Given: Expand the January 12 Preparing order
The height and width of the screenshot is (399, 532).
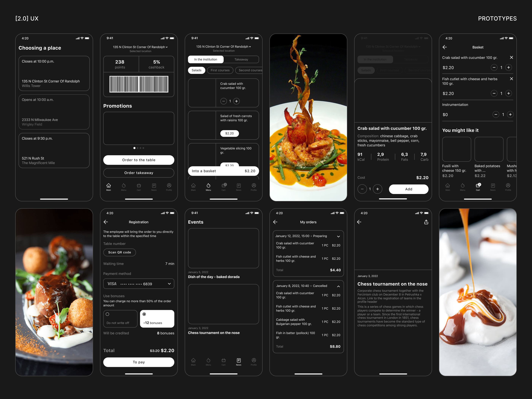Looking at the screenshot, I should (x=338, y=236).
